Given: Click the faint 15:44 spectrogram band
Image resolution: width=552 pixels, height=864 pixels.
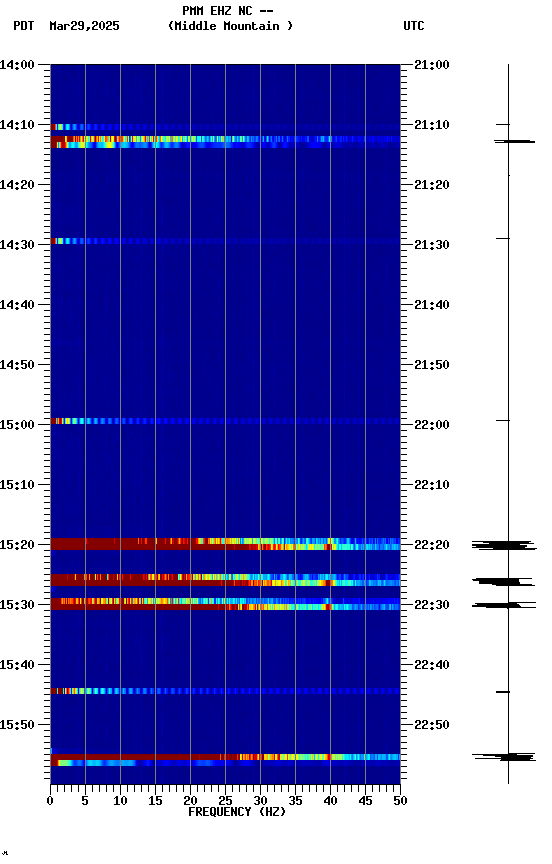Looking at the screenshot, I should (225, 691).
